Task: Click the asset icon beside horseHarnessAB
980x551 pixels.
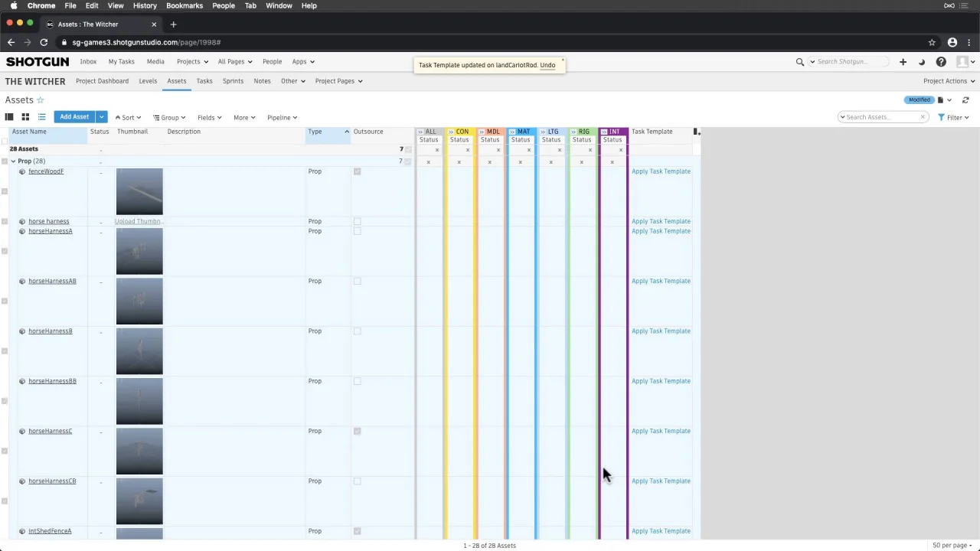Action: pos(22,281)
